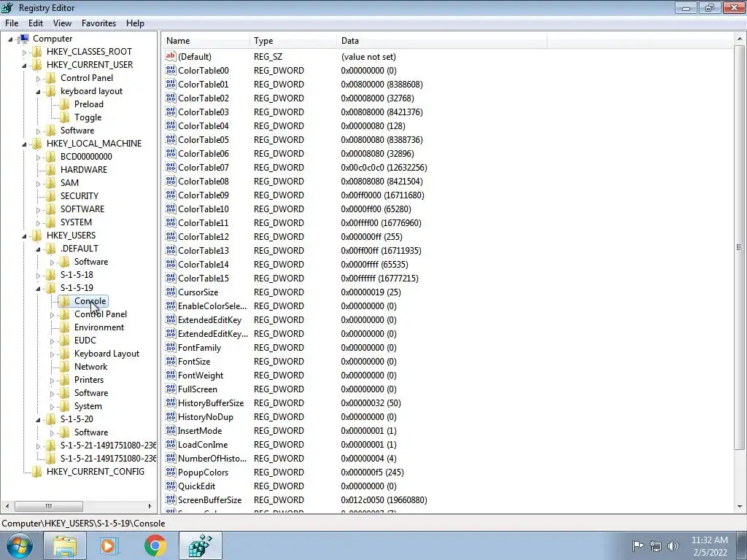747x560 pixels.
Task: Open the View menu
Action: (x=62, y=23)
